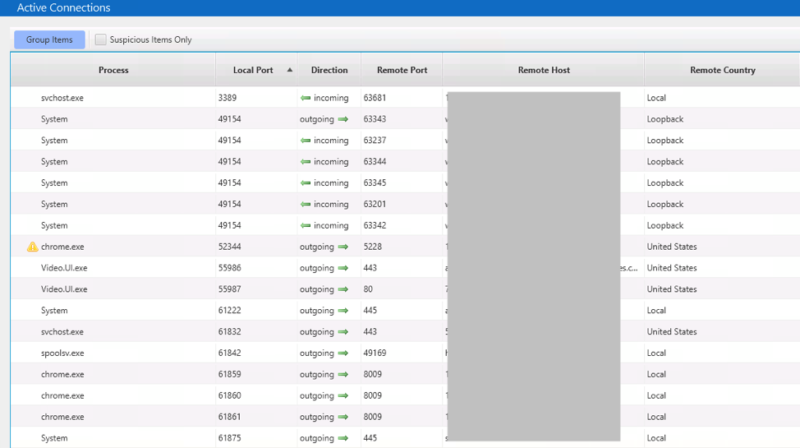
Task: Select the spoolsv.exe process row
Action: coord(406,353)
